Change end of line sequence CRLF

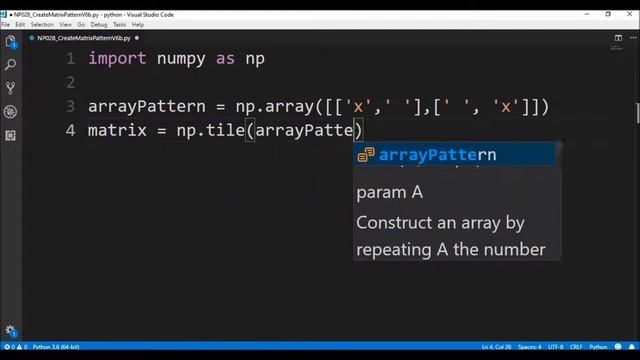576,347
